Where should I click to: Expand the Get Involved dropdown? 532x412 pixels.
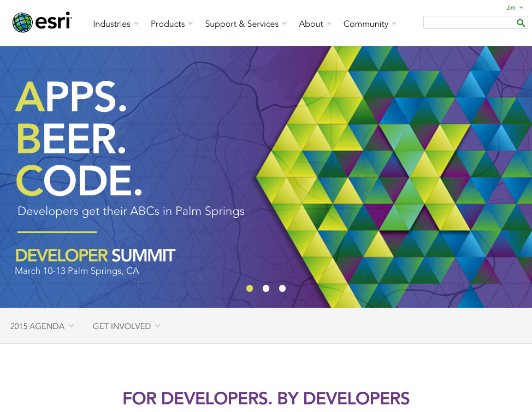tap(126, 326)
